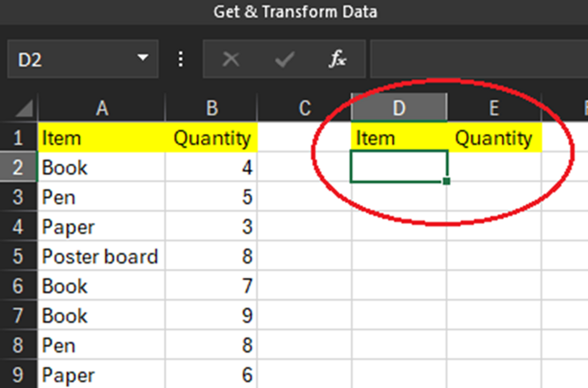Screen dimensions: 588x388
Task: Open the Name Box dropdown arrow
Action: [143, 58]
